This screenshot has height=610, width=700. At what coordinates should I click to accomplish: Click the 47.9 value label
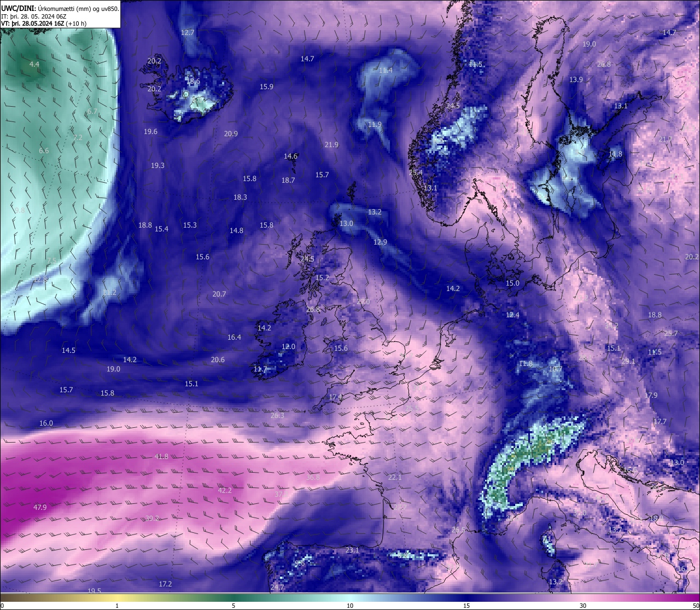[x=40, y=507]
